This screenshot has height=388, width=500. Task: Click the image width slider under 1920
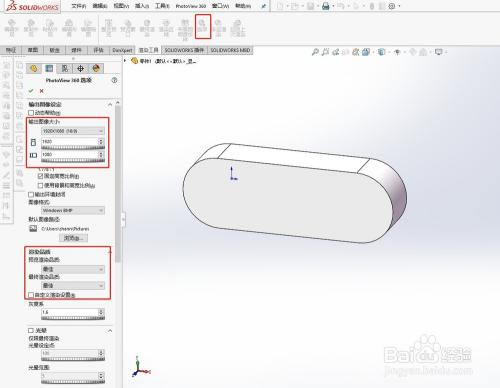[73, 148]
